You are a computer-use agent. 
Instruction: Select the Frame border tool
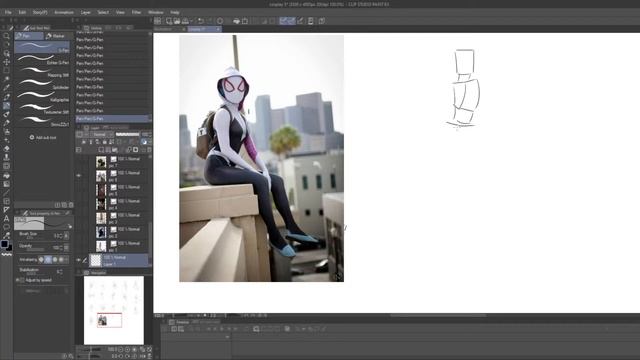[6, 201]
